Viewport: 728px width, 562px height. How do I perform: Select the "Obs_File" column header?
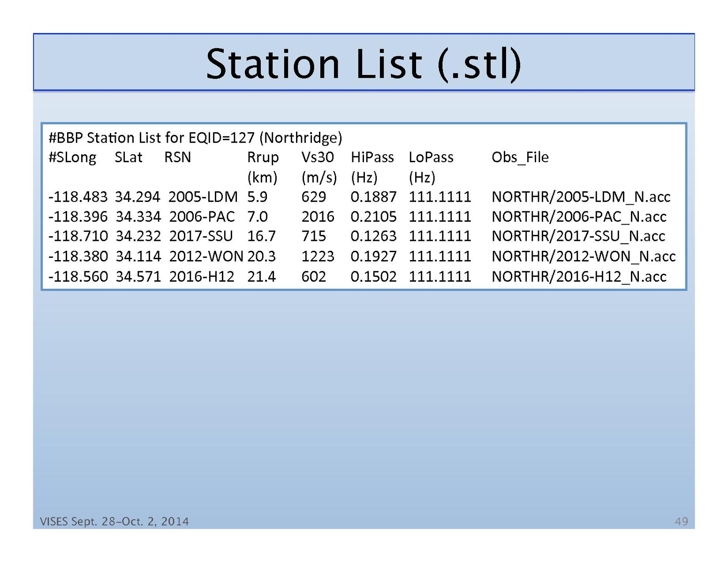click(x=520, y=157)
